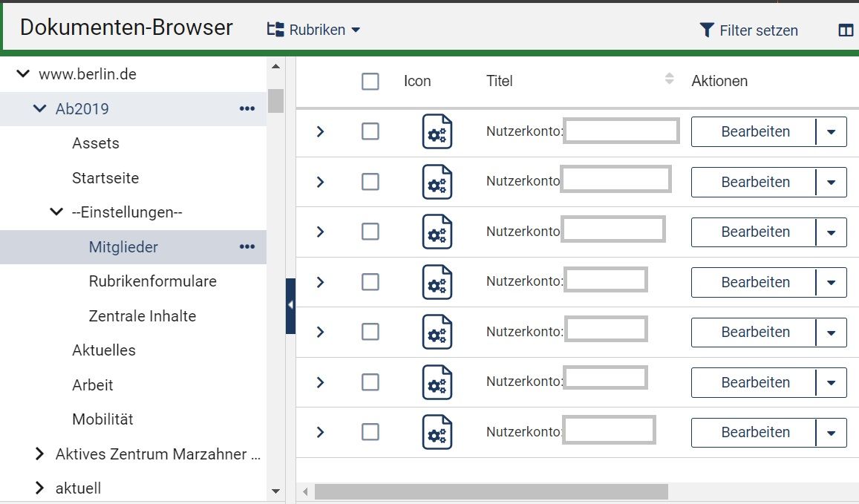This screenshot has height=504, width=859.
Task: Tick the select-all checkbox in the table header
Action: point(370,81)
